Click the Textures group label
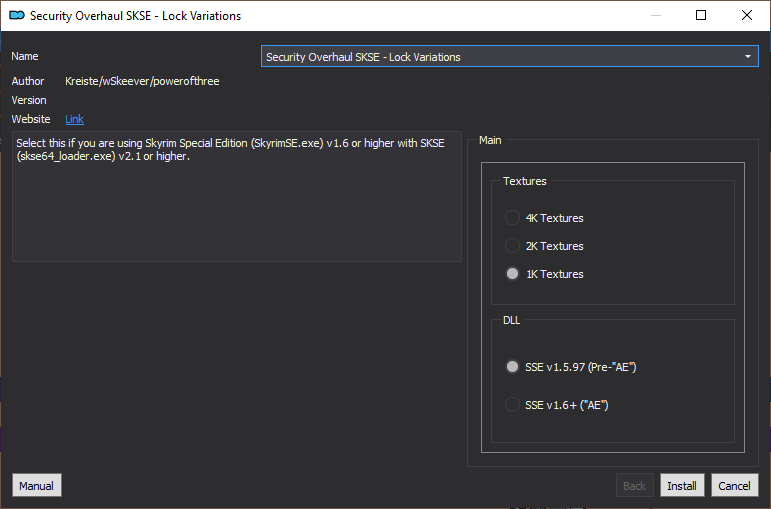This screenshot has height=509, width=771. [x=525, y=181]
